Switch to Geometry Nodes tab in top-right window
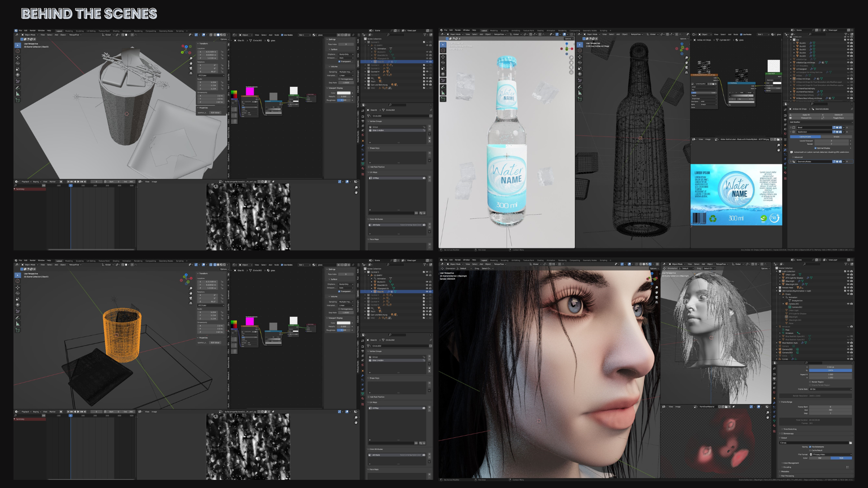The width and height of the screenshot is (868, 488). (x=590, y=31)
